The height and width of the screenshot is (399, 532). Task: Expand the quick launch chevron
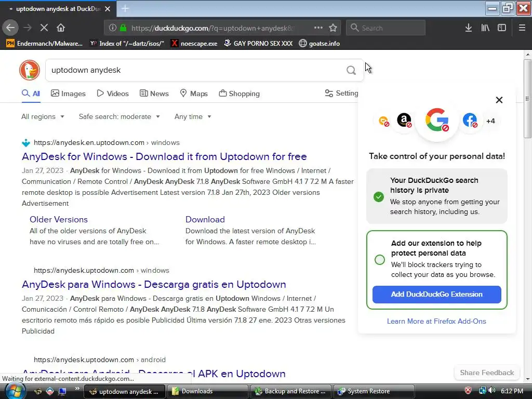click(77, 388)
